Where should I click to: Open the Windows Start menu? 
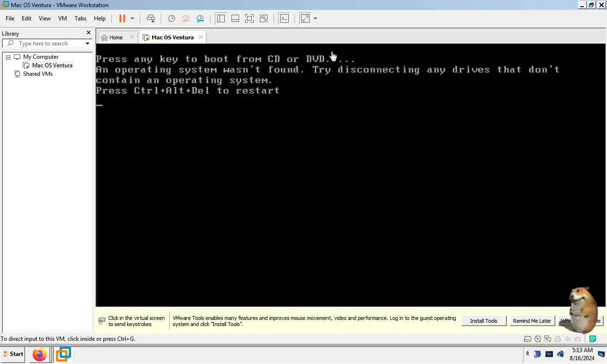pos(13,354)
